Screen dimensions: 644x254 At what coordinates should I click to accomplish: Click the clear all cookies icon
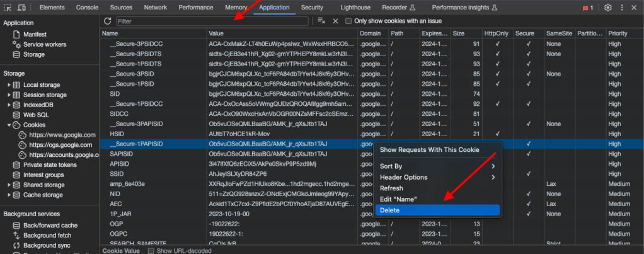pyautogui.click(x=321, y=21)
